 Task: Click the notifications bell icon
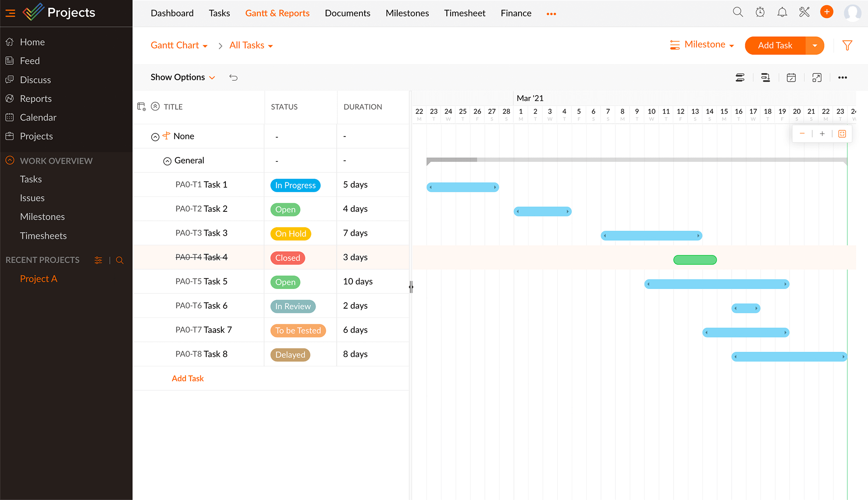pyautogui.click(x=782, y=13)
